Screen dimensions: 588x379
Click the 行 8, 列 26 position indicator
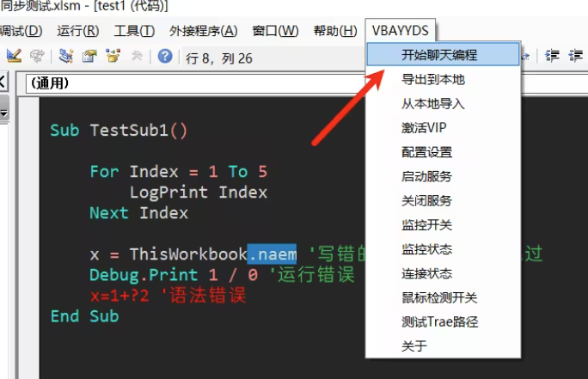click(x=219, y=58)
